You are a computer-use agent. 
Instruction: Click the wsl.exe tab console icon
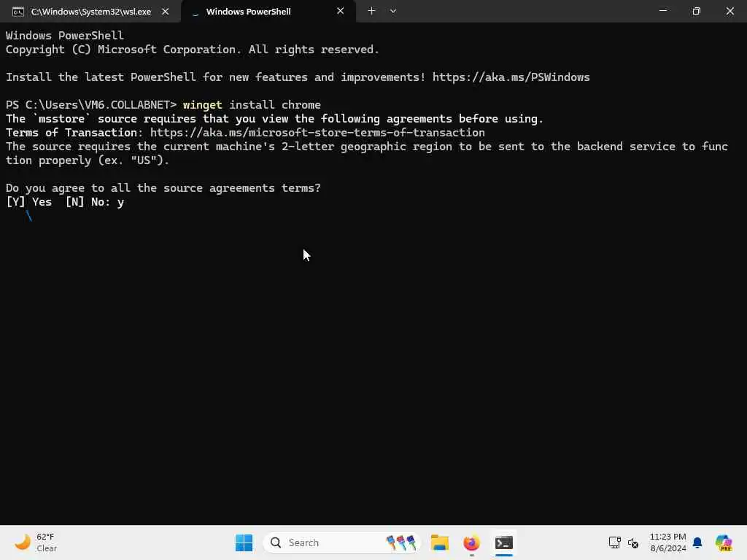(x=18, y=12)
